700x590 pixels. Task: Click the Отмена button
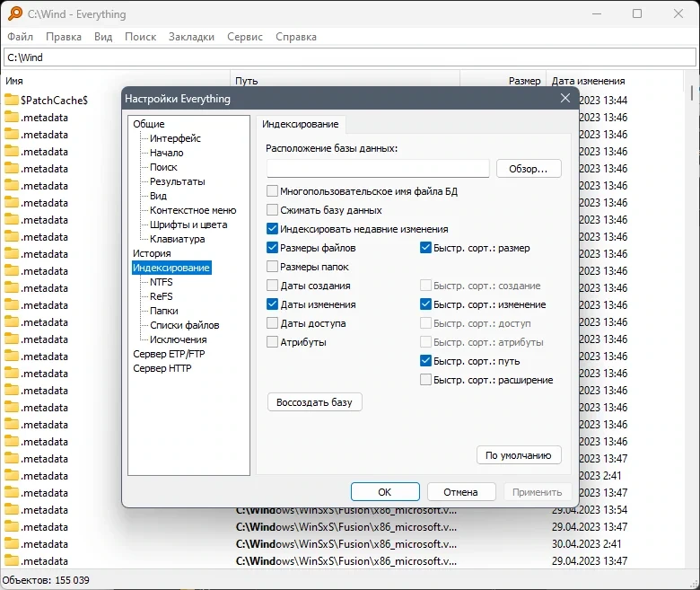460,492
